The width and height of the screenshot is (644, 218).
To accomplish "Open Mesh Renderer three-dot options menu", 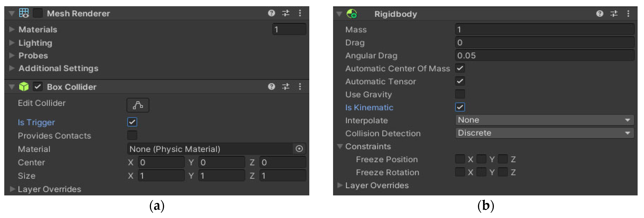I will (300, 13).
